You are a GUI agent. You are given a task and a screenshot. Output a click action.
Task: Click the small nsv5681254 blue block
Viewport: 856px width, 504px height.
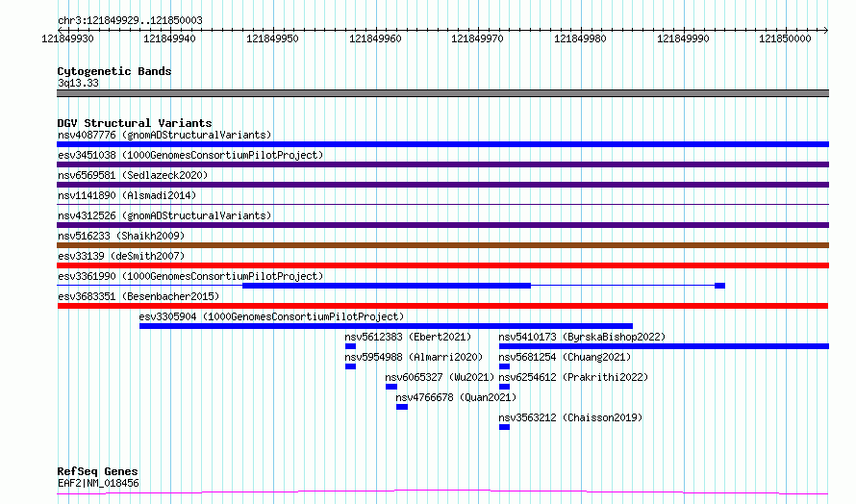(504, 366)
